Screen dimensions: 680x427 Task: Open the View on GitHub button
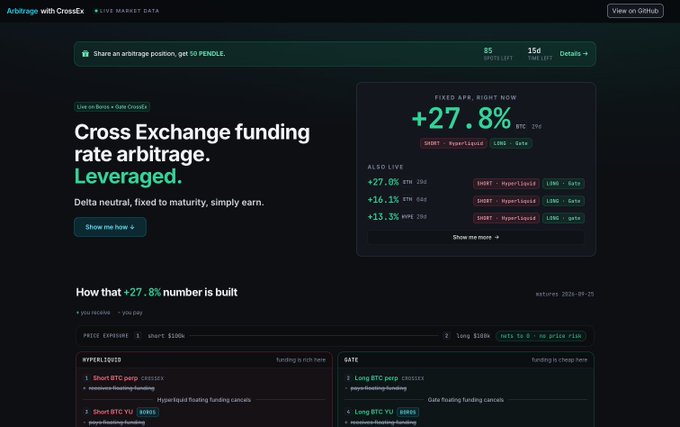pyautogui.click(x=635, y=11)
